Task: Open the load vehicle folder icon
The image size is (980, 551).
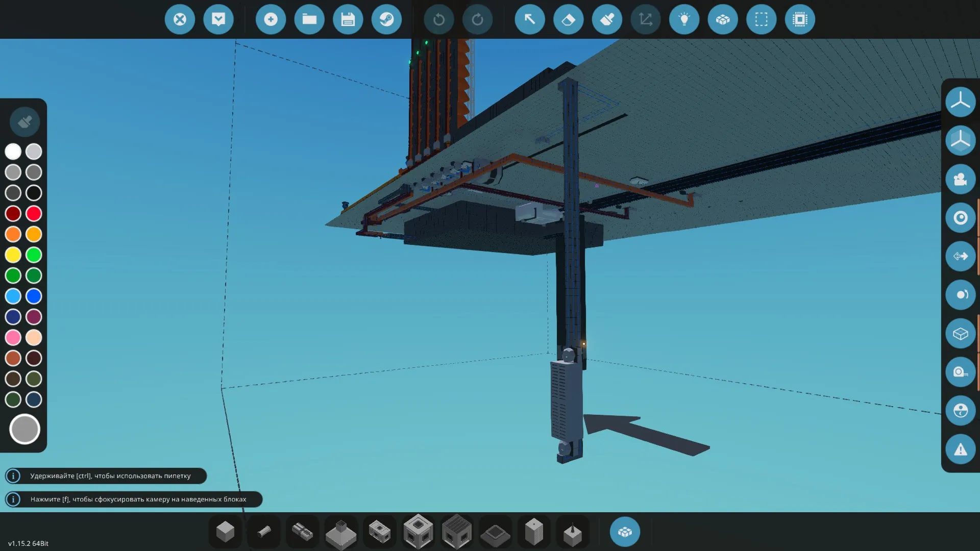Action: [x=309, y=19]
